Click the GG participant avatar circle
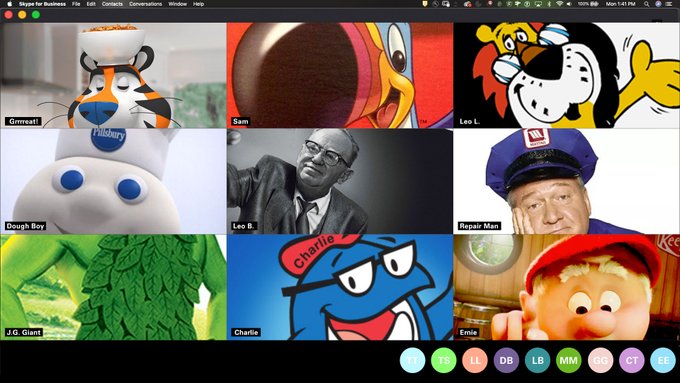The height and width of the screenshot is (383, 680). pos(601,360)
